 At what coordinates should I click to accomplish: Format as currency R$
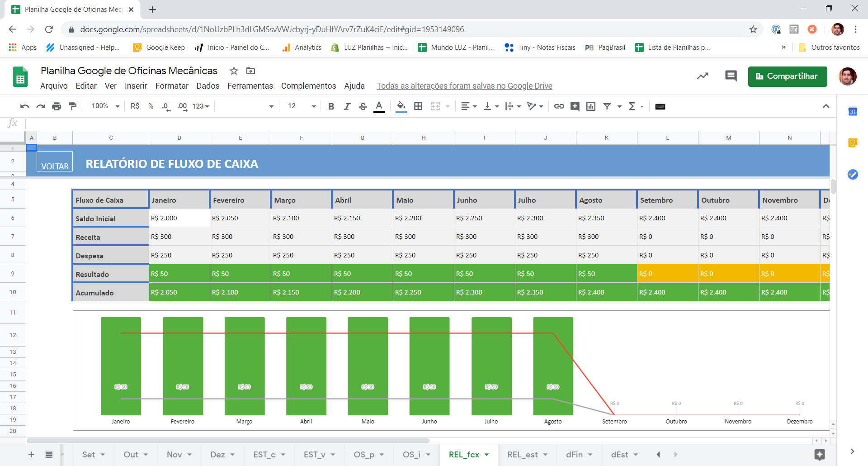(135, 106)
